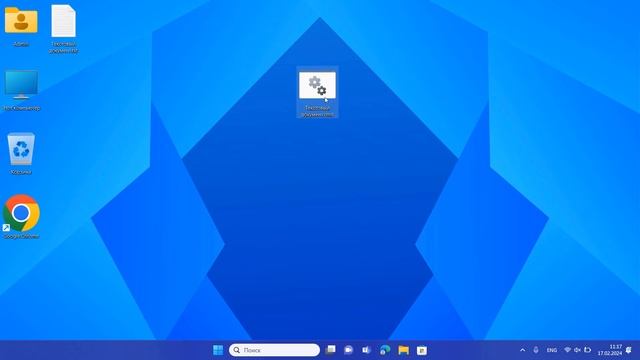Open Microsoft Store from the taskbar
Screen dimensions: 640x360
tap(422, 350)
